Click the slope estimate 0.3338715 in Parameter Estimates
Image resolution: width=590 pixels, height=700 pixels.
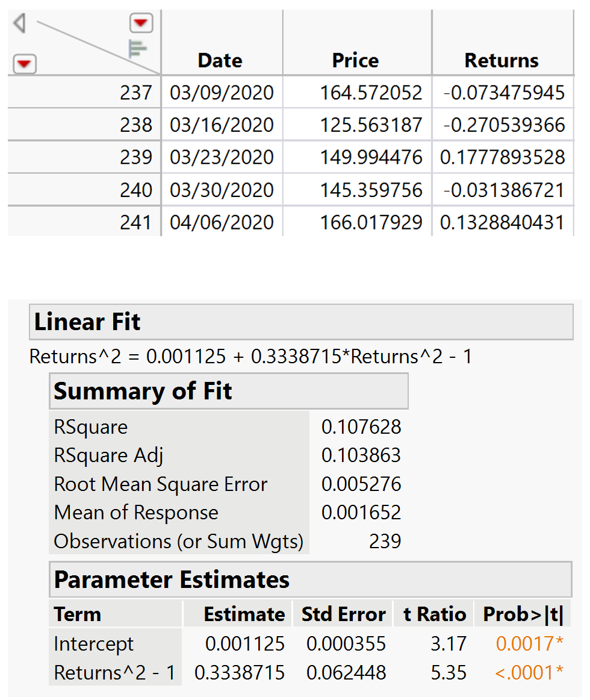pos(239,672)
